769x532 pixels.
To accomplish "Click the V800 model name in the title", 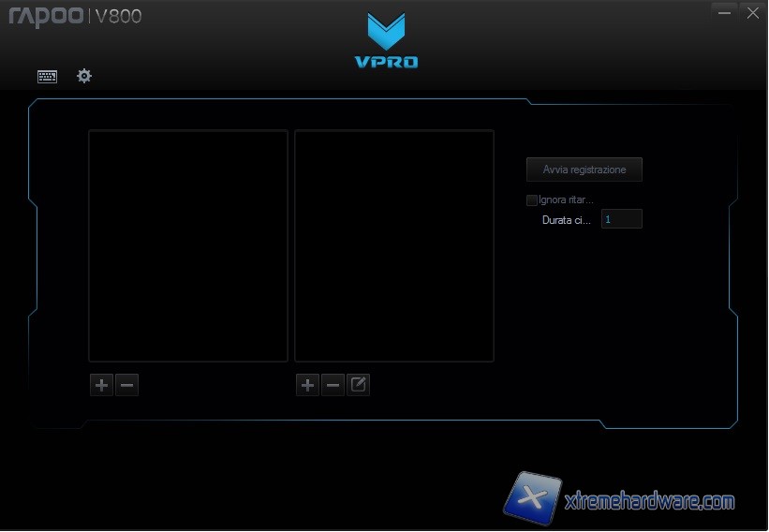I will 119,16.
